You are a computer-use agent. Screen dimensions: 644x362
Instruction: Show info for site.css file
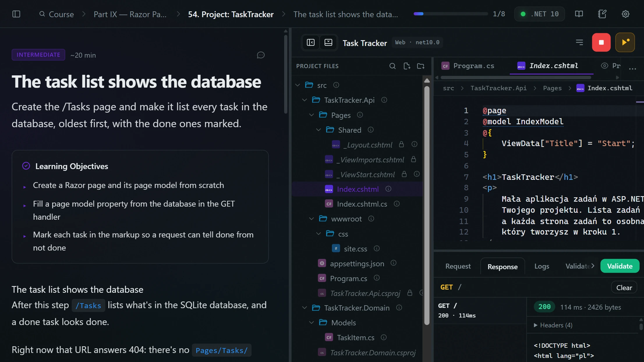point(377,248)
